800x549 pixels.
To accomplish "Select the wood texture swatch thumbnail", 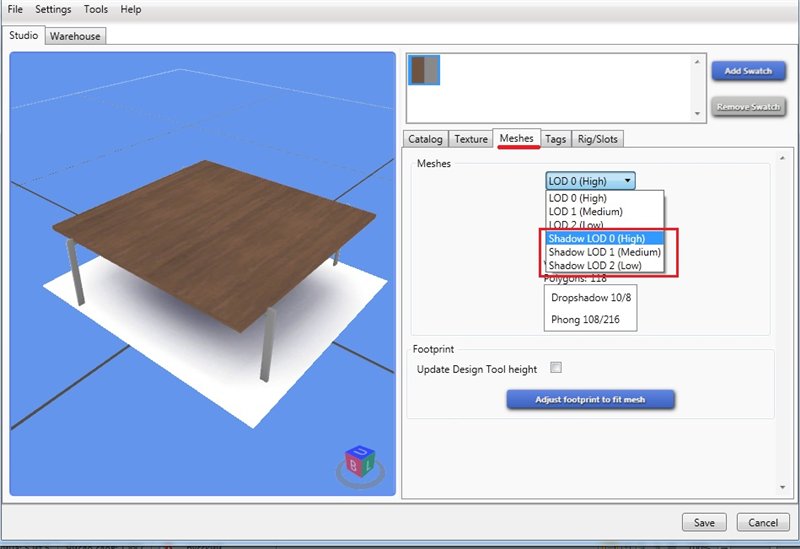I will (x=425, y=70).
